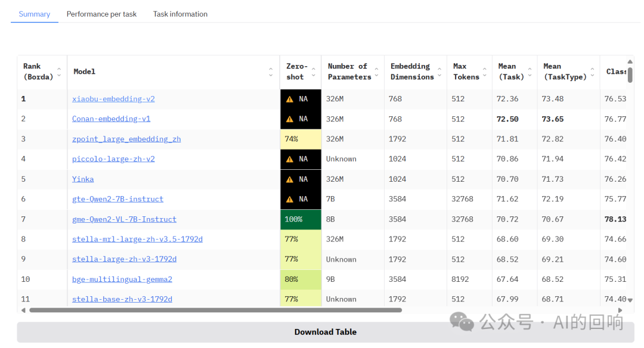Screen dimensions: 644x348
Task: Sort by Mean (Task) arrows
Action: (530, 72)
